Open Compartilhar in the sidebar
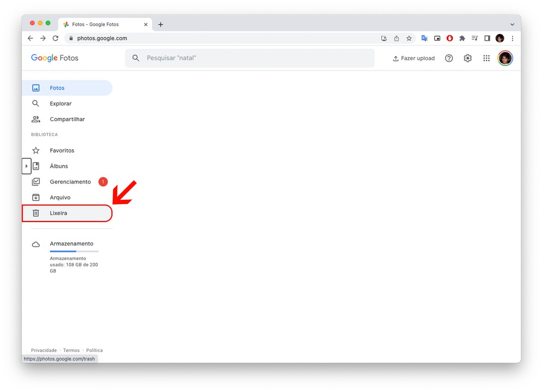The width and height of the screenshot is (543, 392). click(67, 119)
